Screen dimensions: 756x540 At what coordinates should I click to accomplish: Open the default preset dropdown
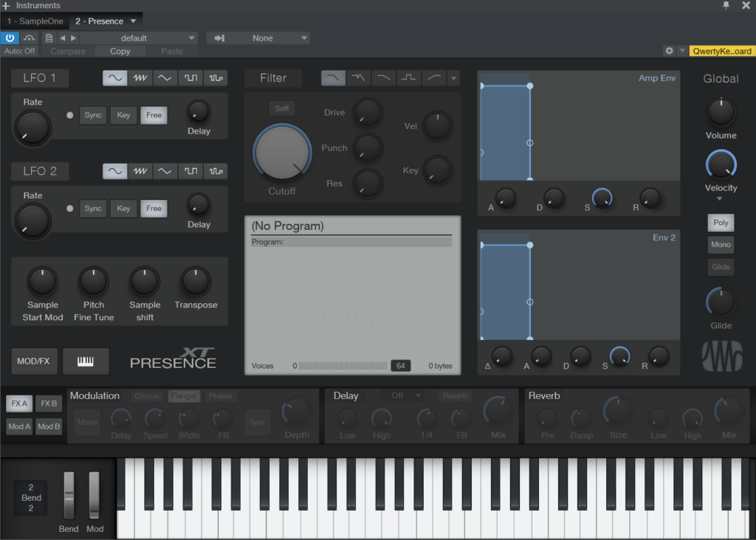point(138,38)
